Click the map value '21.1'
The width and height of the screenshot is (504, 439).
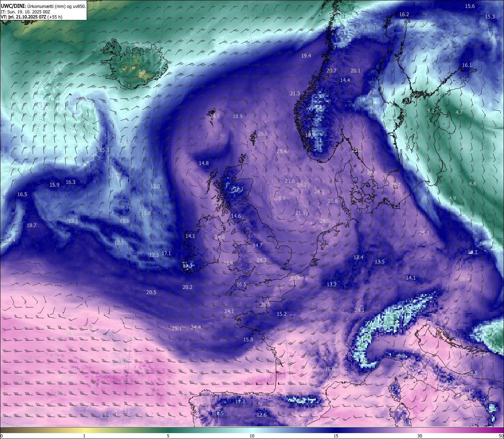pyautogui.click(x=300, y=213)
